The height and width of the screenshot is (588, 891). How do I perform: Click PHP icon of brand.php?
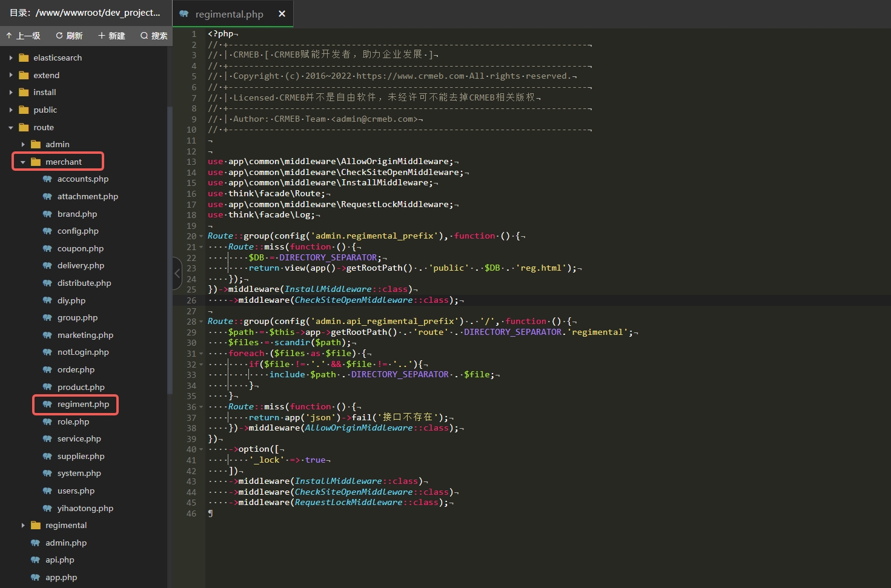tap(47, 214)
